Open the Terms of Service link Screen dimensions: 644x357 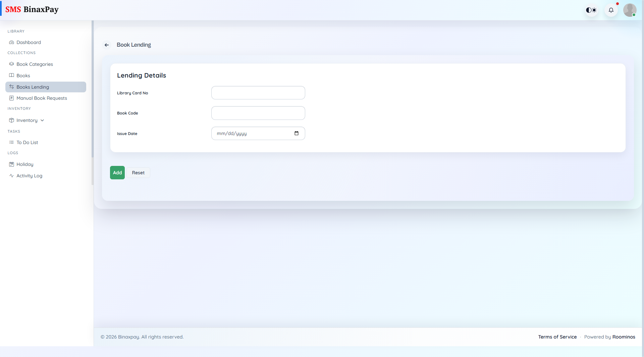click(557, 337)
